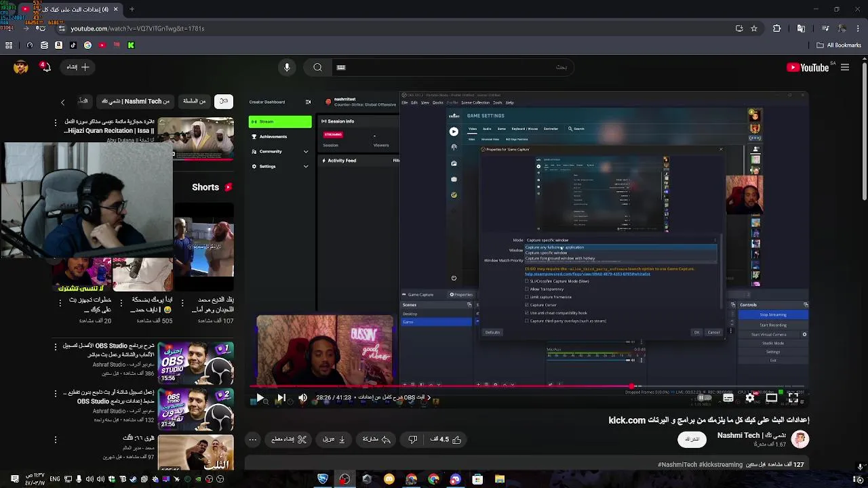Expand Community in the Kick Creator Dashboard

point(280,152)
